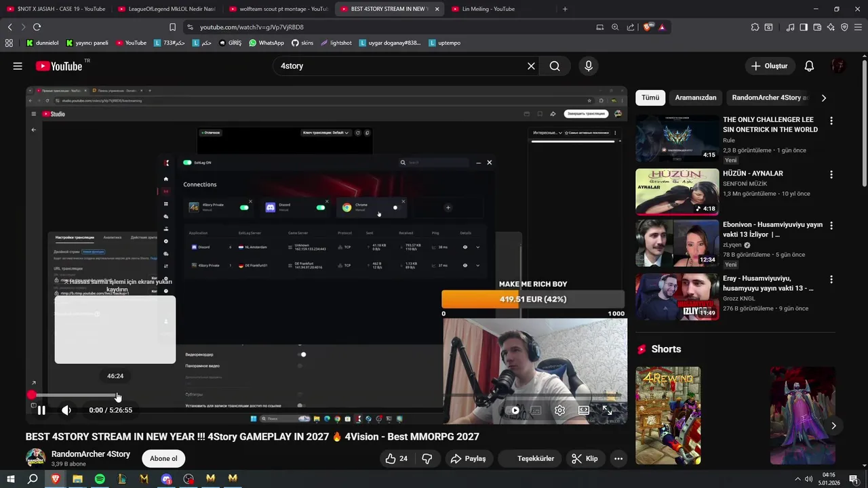Select the RandomArcher 4Story filter chip
868x488 pixels.
[x=770, y=98]
